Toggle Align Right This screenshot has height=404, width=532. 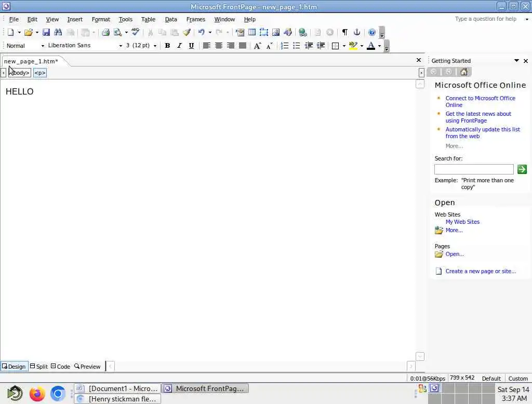[230, 46]
